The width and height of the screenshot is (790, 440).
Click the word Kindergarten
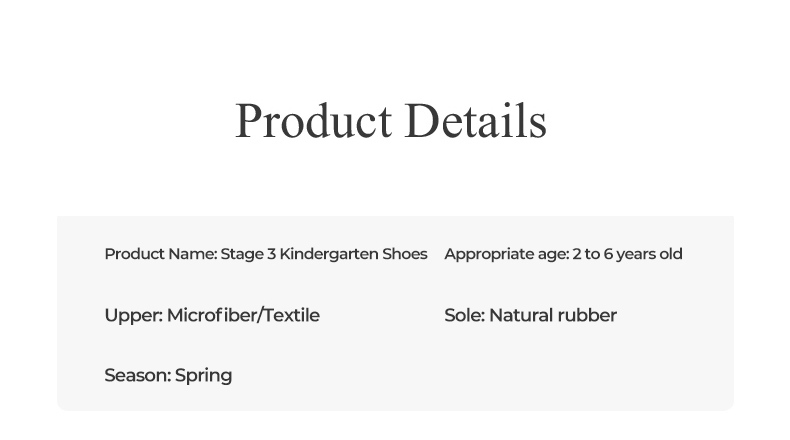point(328,254)
